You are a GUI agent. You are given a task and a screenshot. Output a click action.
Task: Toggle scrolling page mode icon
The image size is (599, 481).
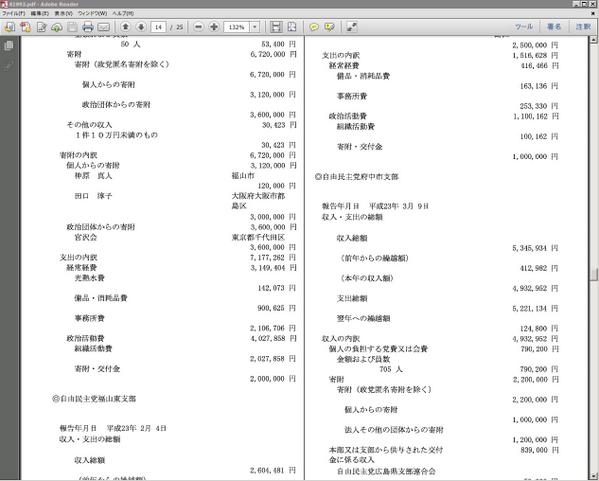click(x=276, y=27)
